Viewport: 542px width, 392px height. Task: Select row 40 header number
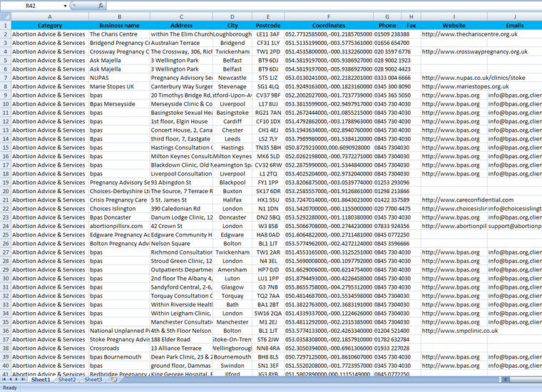coord(6,366)
